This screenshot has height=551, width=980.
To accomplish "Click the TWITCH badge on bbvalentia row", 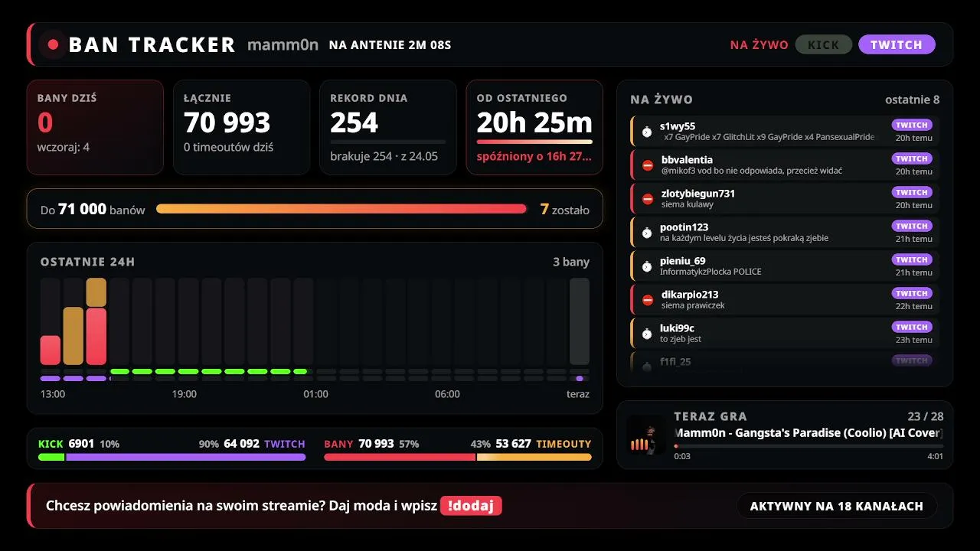I will pos(912,158).
